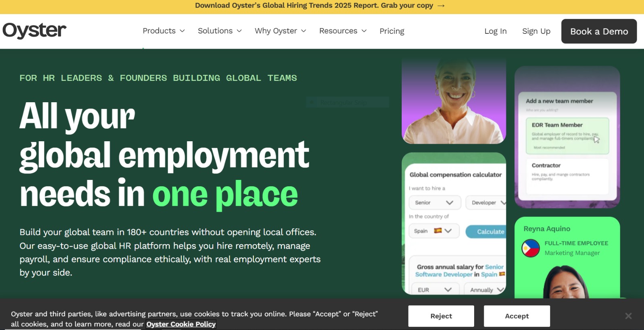Open the Solutions menu
The height and width of the screenshot is (330, 644).
pyautogui.click(x=220, y=31)
